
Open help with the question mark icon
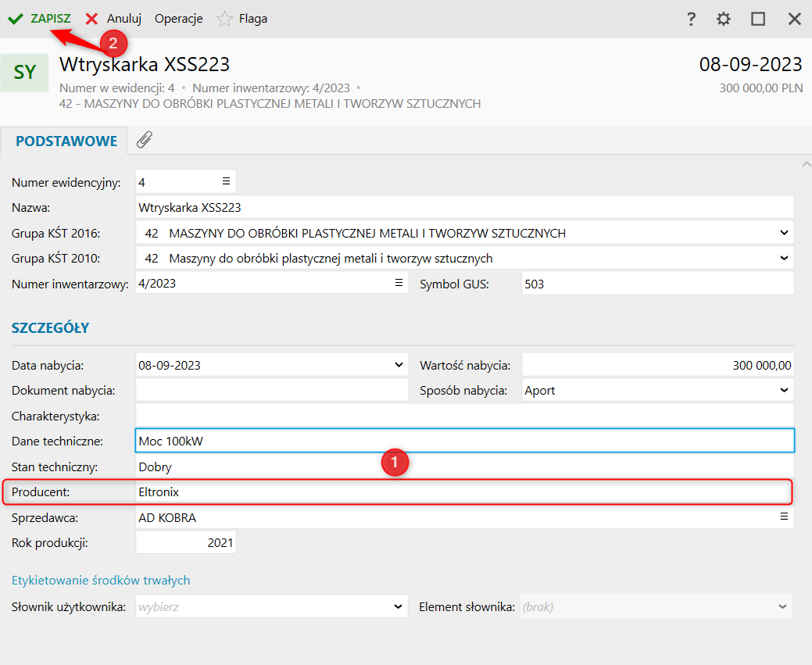[x=691, y=20]
